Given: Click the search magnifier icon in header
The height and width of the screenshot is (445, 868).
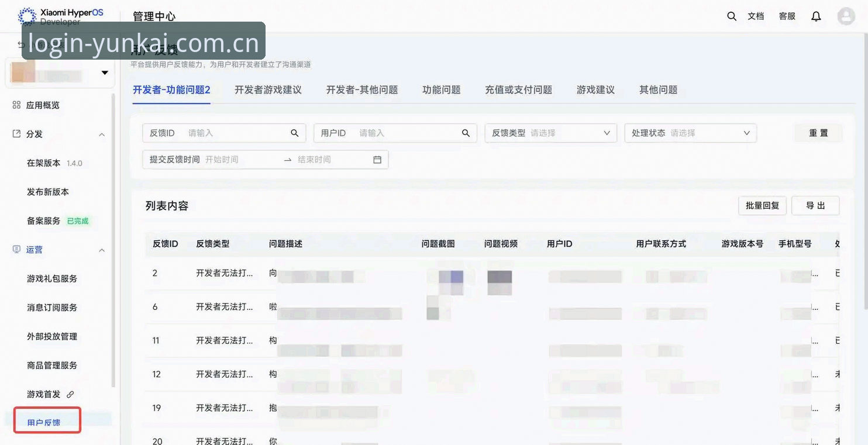Looking at the screenshot, I should (731, 16).
